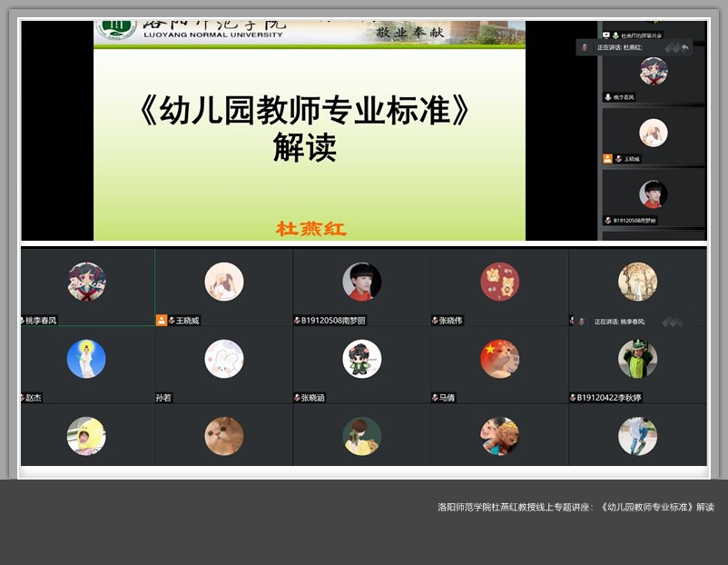728x565 pixels.
Task: Click the mic icon beside B19120508南梦丽 in grid
Action: click(x=297, y=321)
